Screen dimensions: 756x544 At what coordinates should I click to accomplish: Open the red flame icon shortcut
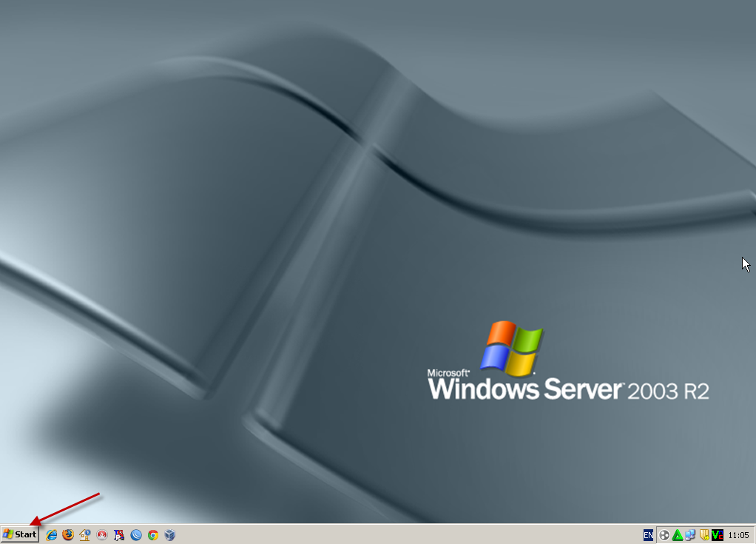(x=102, y=535)
